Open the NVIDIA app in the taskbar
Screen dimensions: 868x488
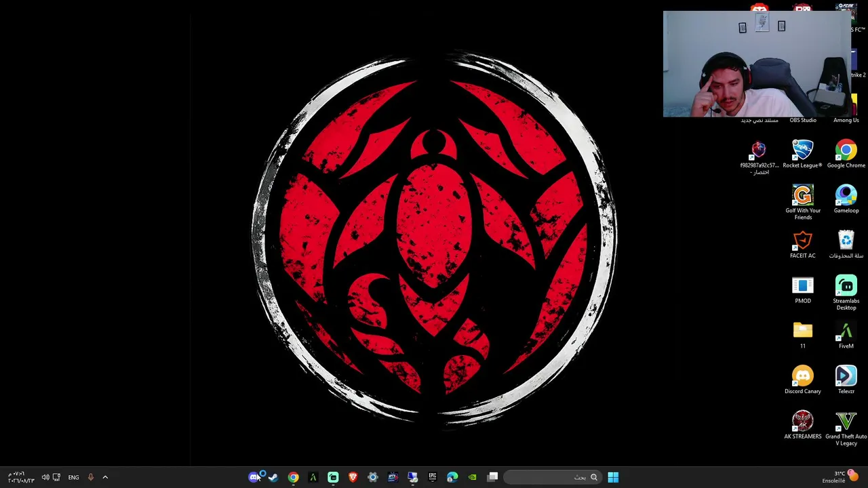[x=472, y=477]
